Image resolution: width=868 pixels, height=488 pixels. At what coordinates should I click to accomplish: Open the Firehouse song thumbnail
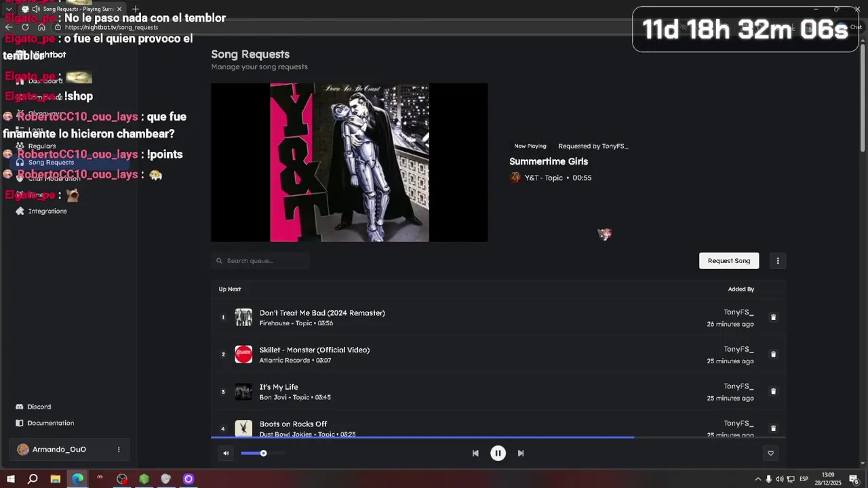pos(243,317)
